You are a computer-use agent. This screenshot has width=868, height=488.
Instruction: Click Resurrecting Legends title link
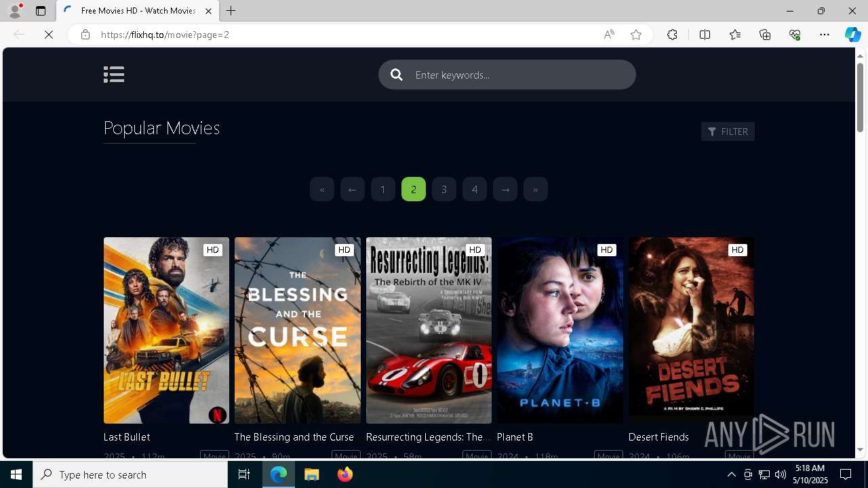(x=428, y=437)
